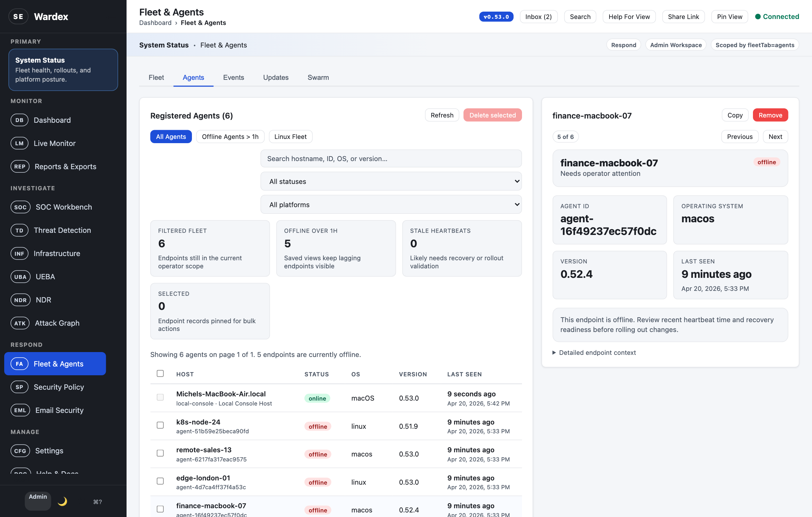
Task: Refresh the registered agents list
Action: pos(442,115)
